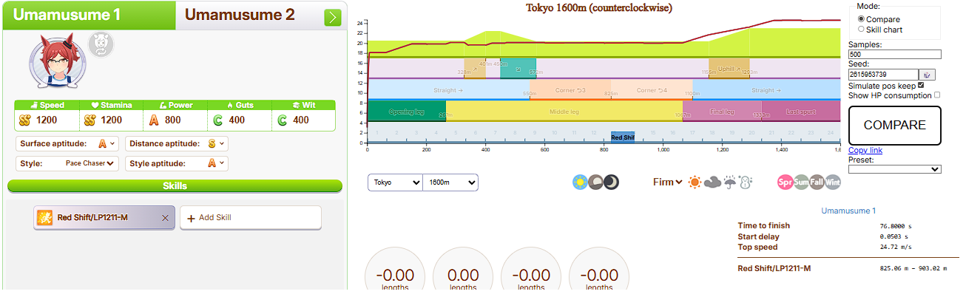Select the Summer season badge
This screenshot has width=980, height=297.
pyautogui.click(x=801, y=182)
